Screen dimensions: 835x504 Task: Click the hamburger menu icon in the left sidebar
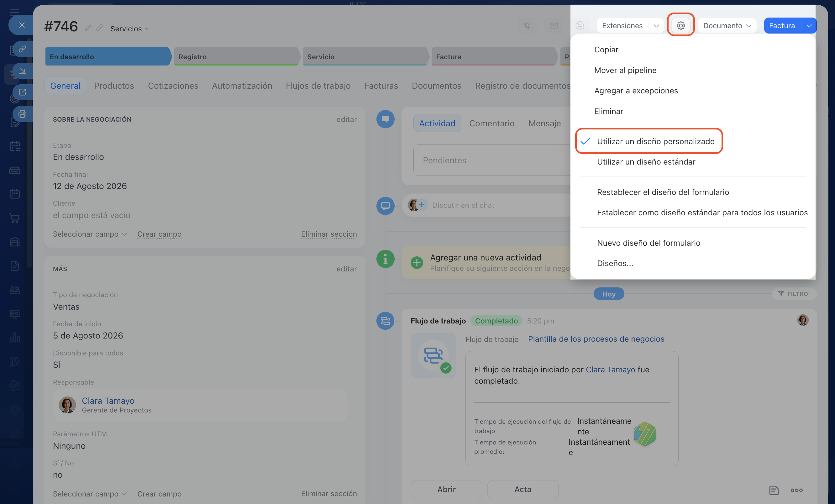(14, 13)
